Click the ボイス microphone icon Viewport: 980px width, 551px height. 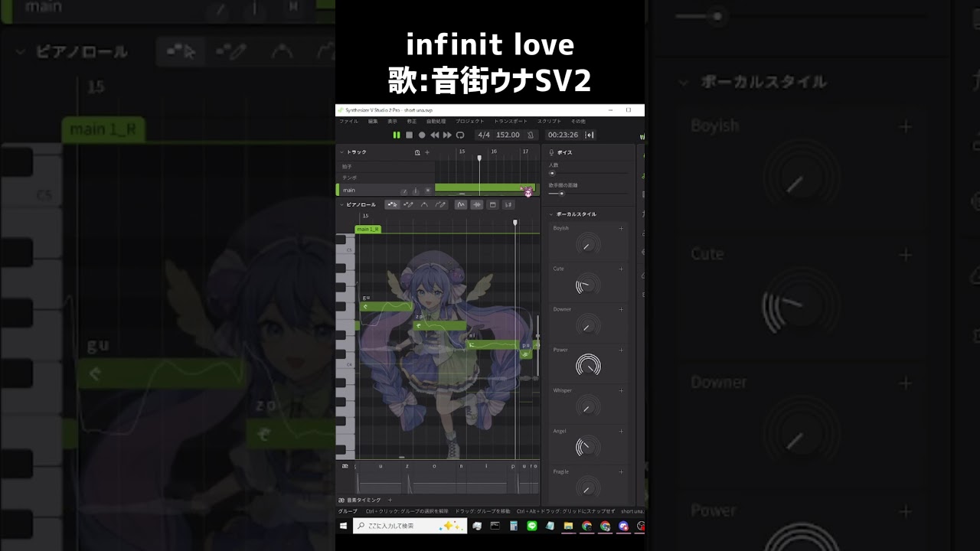pos(552,152)
